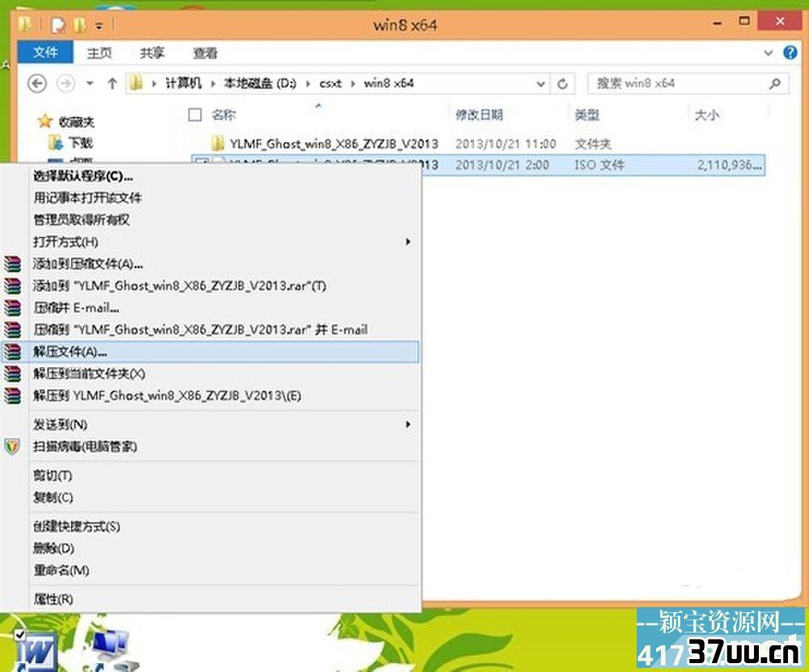Click the 下载 folder icon in sidebar
This screenshot has width=809, height=672.
55,142
